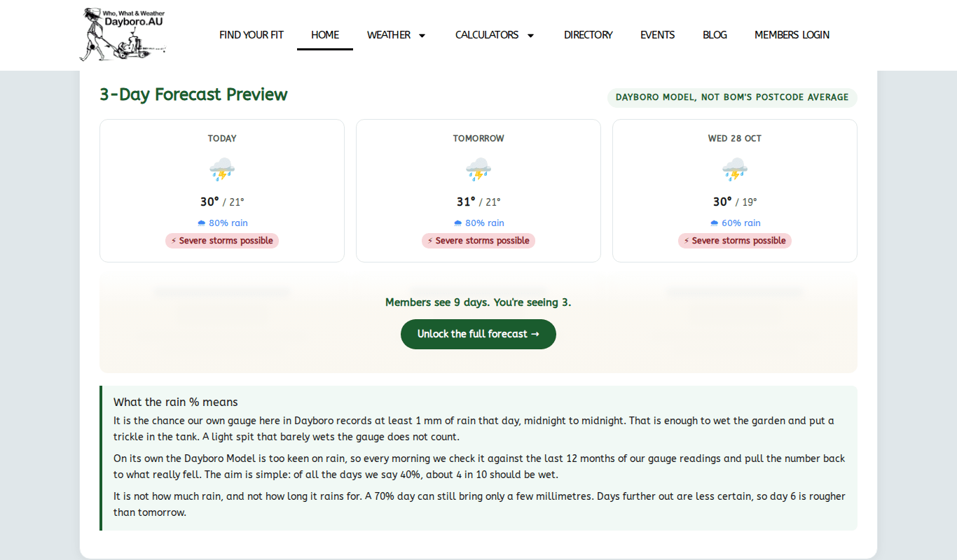This screenshot has height=560, width=957.
Task: Click the WED 28 OCT card label
Action: [735, 139]
